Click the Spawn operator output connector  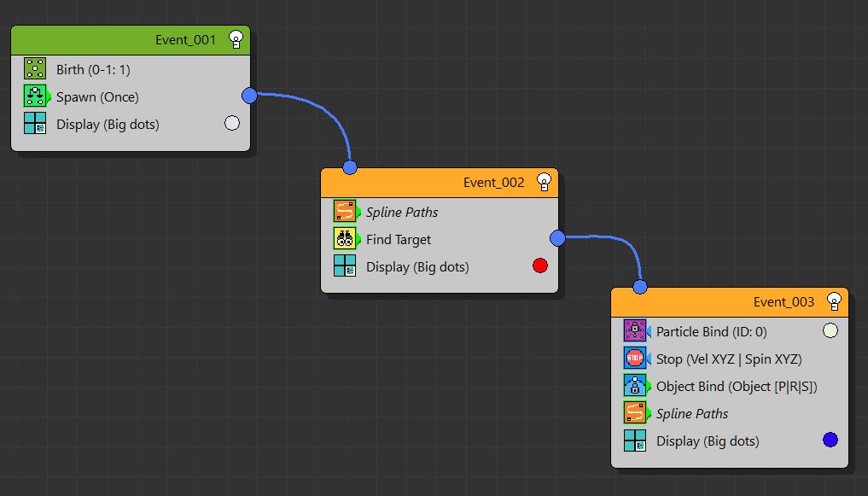[249, 96]
